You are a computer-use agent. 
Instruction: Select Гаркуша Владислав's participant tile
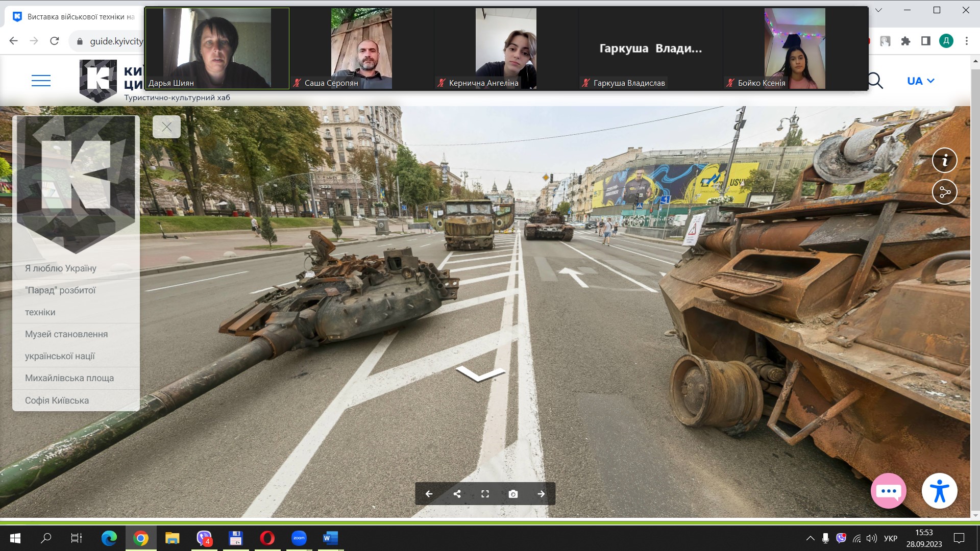(650, 48)
